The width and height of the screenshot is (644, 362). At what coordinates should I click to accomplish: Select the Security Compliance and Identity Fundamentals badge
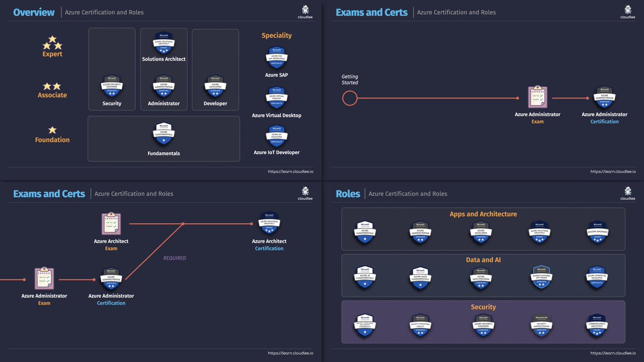coord(364,326)
